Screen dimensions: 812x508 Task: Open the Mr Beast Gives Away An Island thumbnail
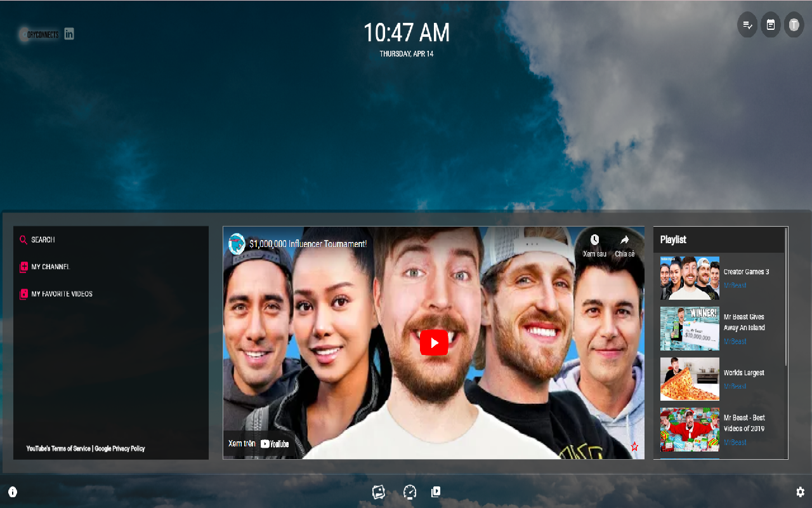tap(690, 329)
